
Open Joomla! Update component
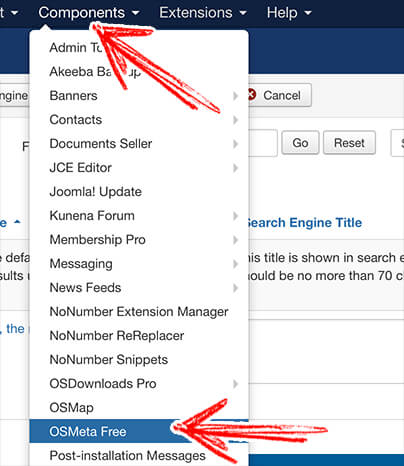coord(139,192)
